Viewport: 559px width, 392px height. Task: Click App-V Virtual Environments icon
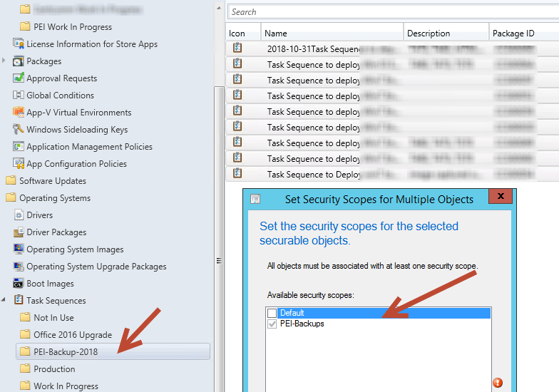pos(19,112)
